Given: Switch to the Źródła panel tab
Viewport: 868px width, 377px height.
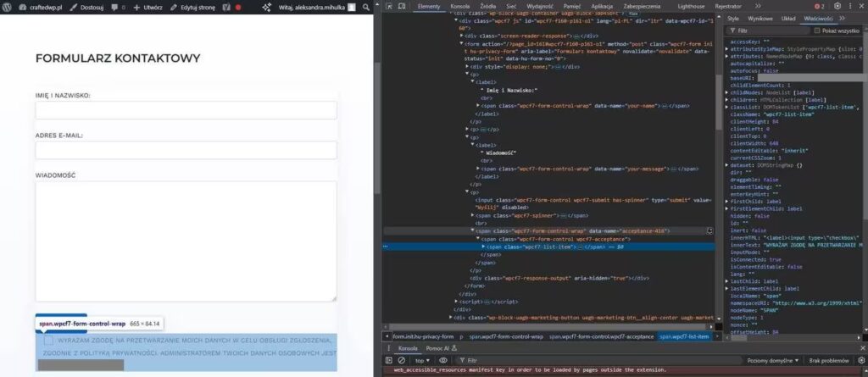Looking at the screenshot, I should click(x=488, y=6).
